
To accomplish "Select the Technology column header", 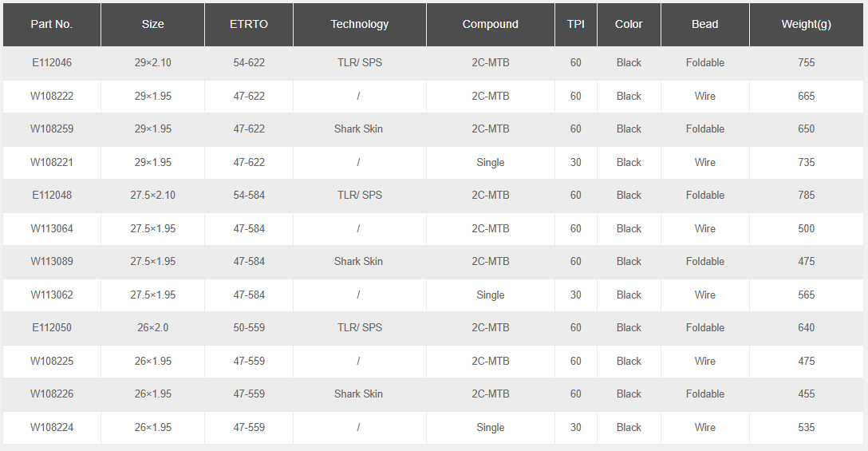I will [x=359, y=24].
